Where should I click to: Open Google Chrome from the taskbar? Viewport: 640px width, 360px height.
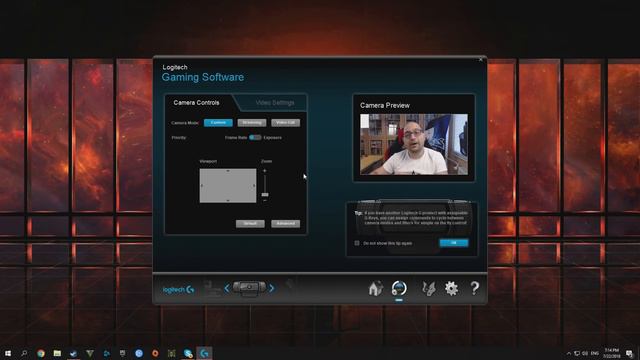(41, 353)
